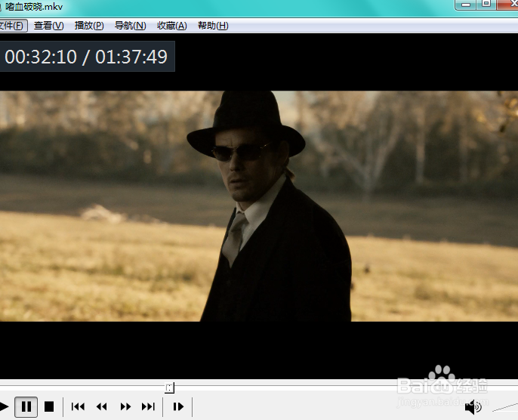Skip to previous file button
518x420 pixels.
coord(78,407)
